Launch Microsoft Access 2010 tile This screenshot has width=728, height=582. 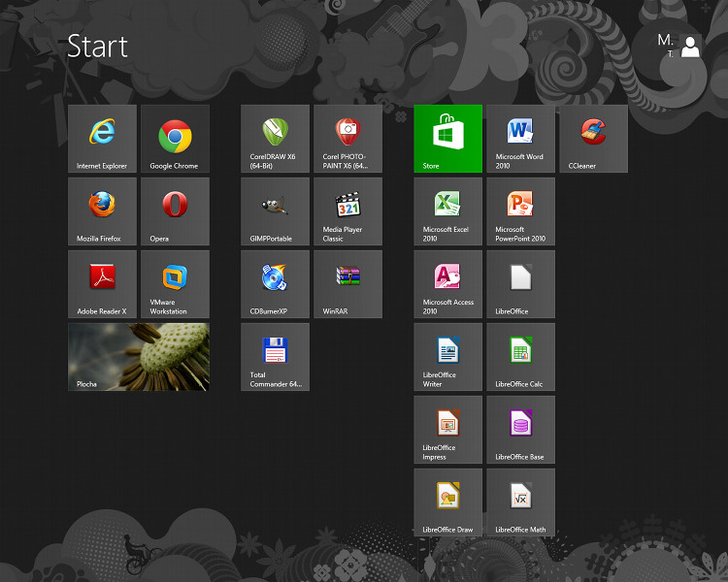point(448,284)
